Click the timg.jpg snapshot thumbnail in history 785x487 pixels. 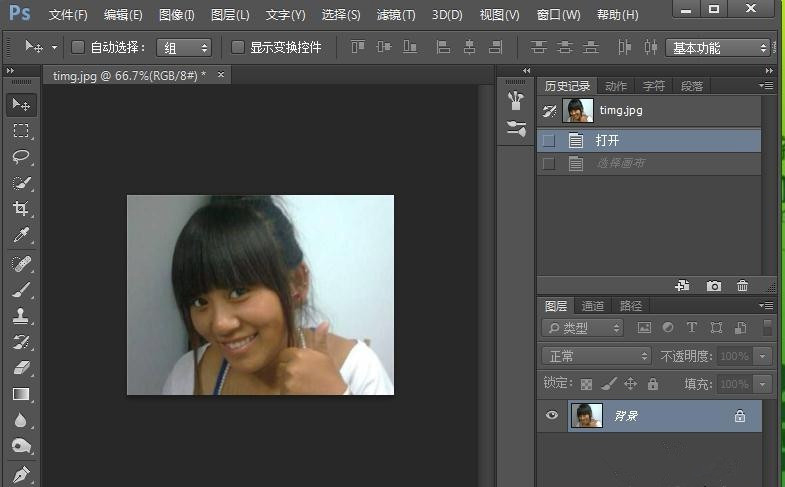tap(578, 110)
